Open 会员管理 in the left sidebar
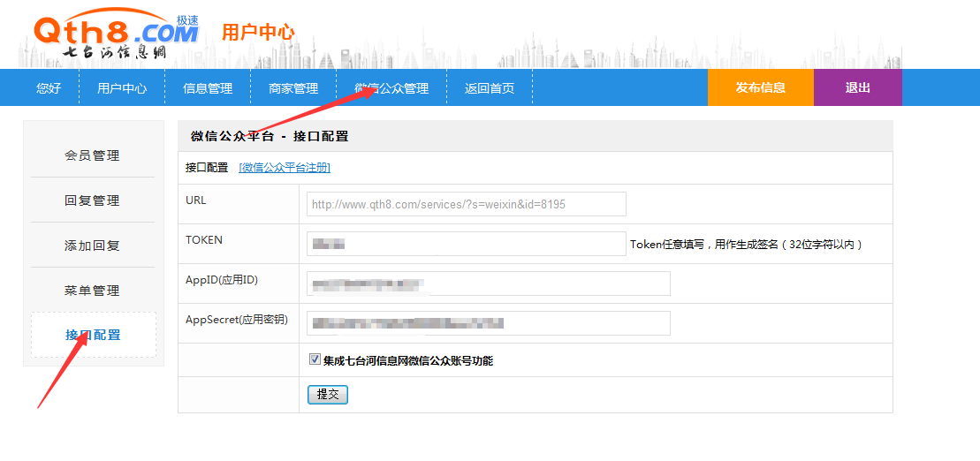Image resolution: width=980 pixels, height=461 pixels. 92,155
